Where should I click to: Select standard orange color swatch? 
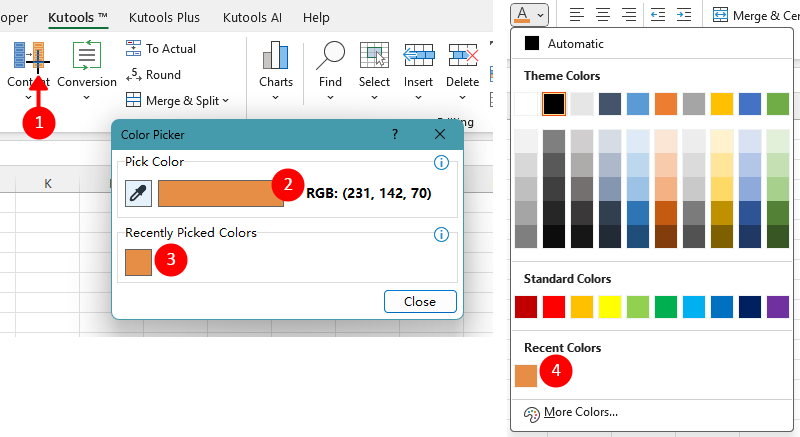pos(582,307)
